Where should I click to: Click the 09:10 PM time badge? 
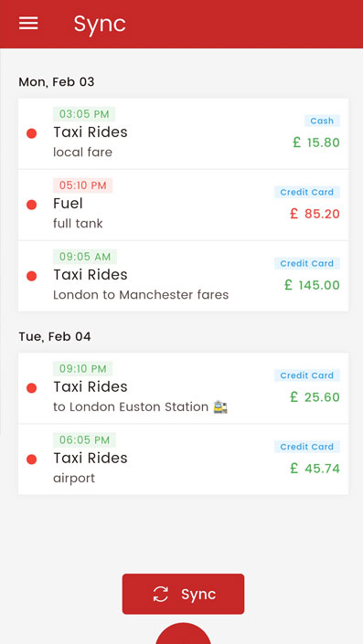tap(82, 368)
